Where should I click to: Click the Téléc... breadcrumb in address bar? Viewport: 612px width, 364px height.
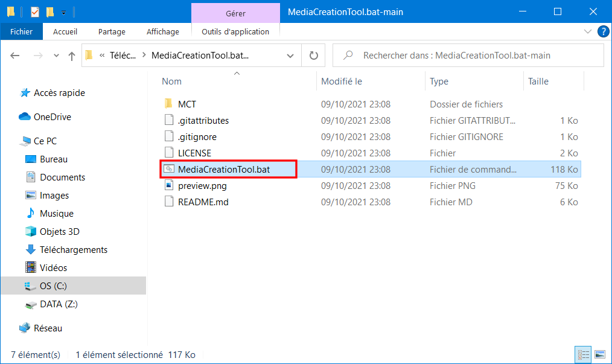tap(123, 56)
